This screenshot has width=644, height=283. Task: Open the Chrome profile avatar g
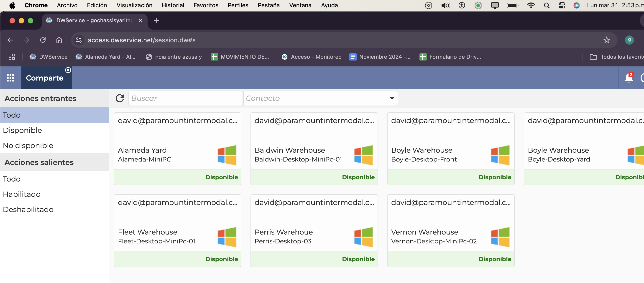pyautogui.click(x=629, y=40)
